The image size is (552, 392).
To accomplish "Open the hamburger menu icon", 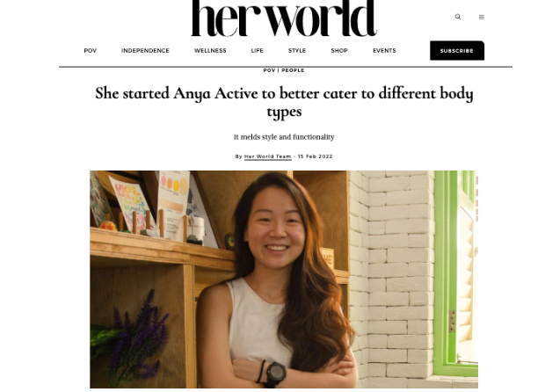I will (x=482, y=17).
